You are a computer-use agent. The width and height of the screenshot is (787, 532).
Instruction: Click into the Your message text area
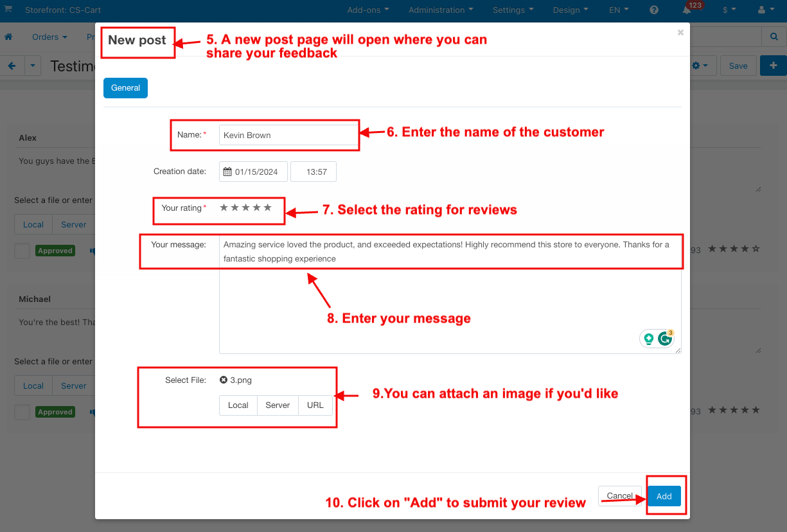[450, 295]
